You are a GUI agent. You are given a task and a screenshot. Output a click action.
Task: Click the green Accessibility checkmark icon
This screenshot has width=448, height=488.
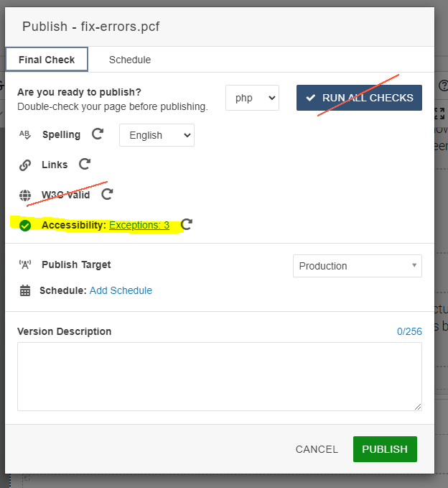pos(25,226)
